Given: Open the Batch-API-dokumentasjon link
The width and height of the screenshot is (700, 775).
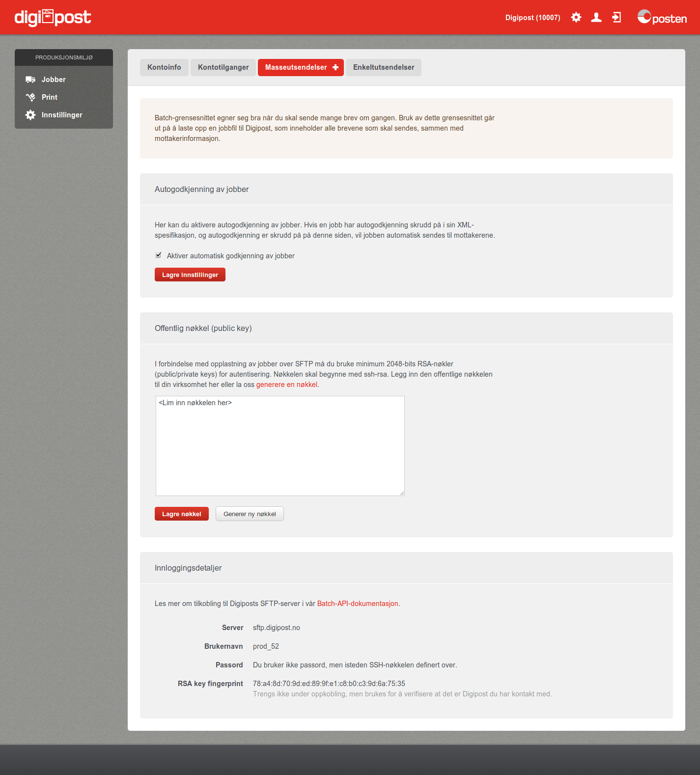Looking at the screenshot, I should pyautogui.click(x=358, y=604).
